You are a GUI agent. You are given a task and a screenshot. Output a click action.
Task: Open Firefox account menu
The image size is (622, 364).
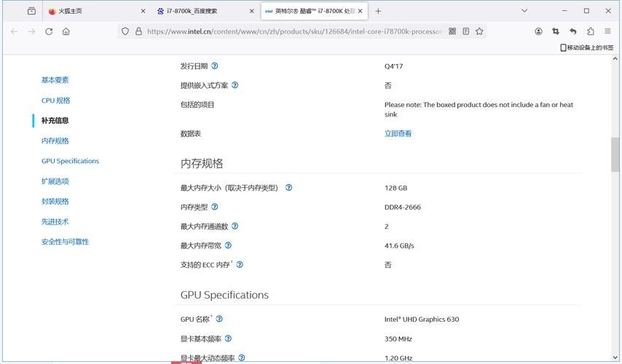tap(538, 31)
